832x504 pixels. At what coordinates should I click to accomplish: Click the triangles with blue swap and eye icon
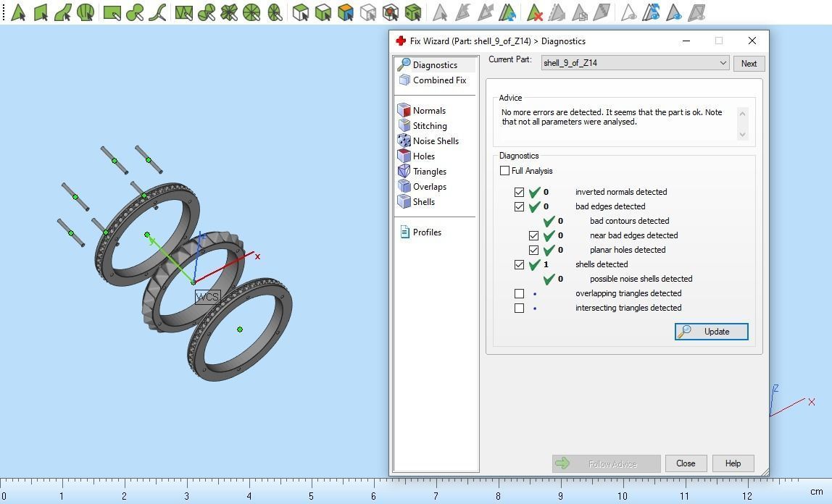[x=651, y=12]
